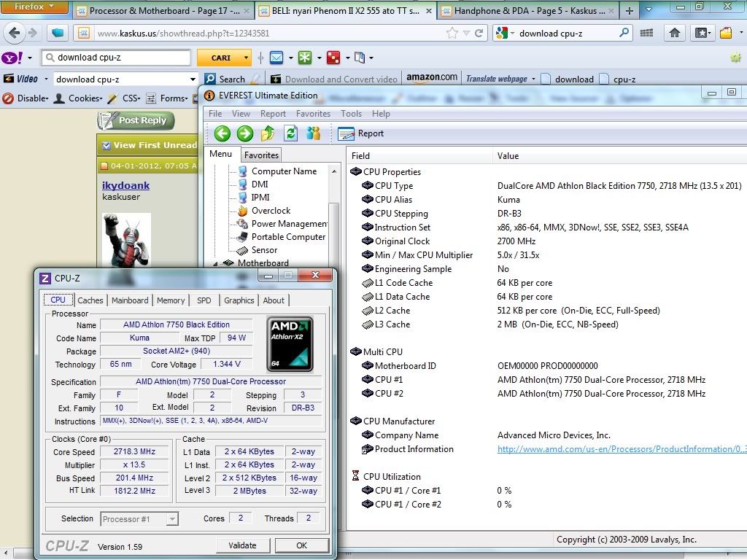The width and height of the screenshot is (747, 560).
Task: Open AMD Product Information URL in EVEREST
Action: click(x=622, y=449)
